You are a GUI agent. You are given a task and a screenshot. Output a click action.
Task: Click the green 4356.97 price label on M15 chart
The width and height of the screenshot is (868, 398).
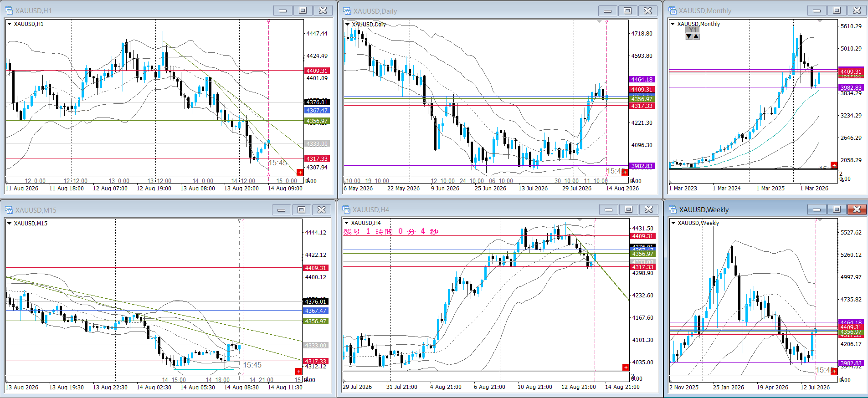tap(316, 321)
